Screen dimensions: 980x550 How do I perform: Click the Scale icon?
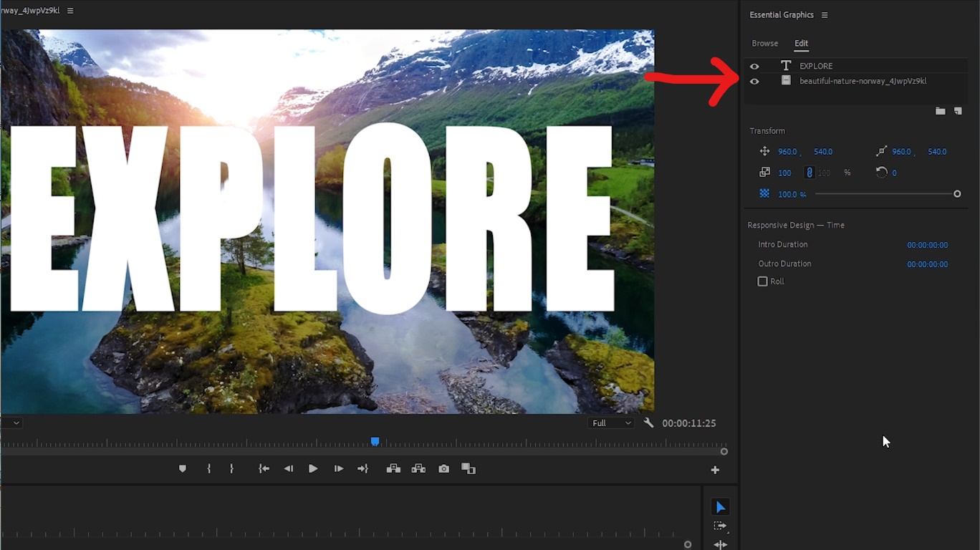(764, 173)
